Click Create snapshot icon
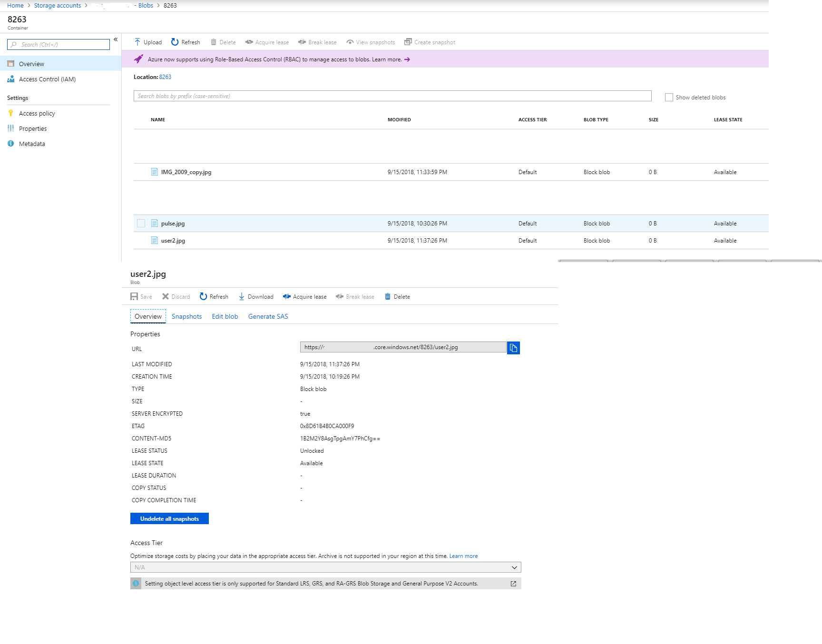 pos(408,42)
